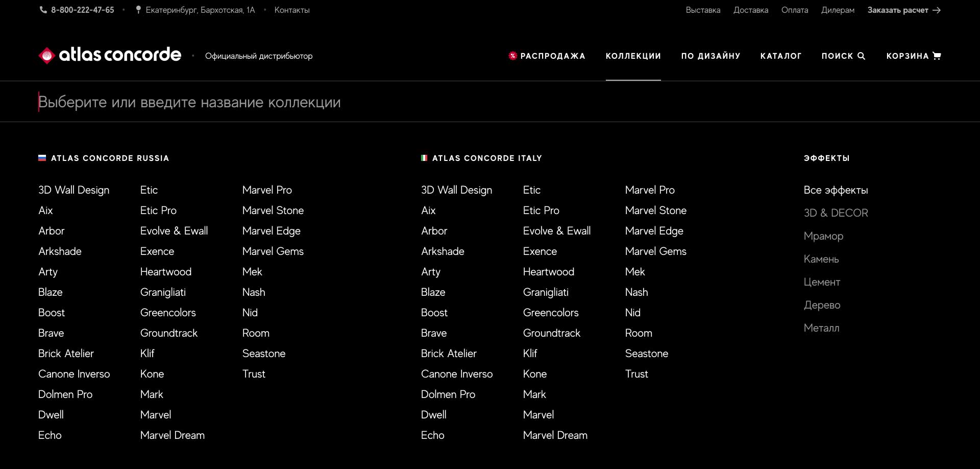This screenshot has height=469, width=980.
Task: Open Marvel Dream in Russia list
Action: pos(173,435)
